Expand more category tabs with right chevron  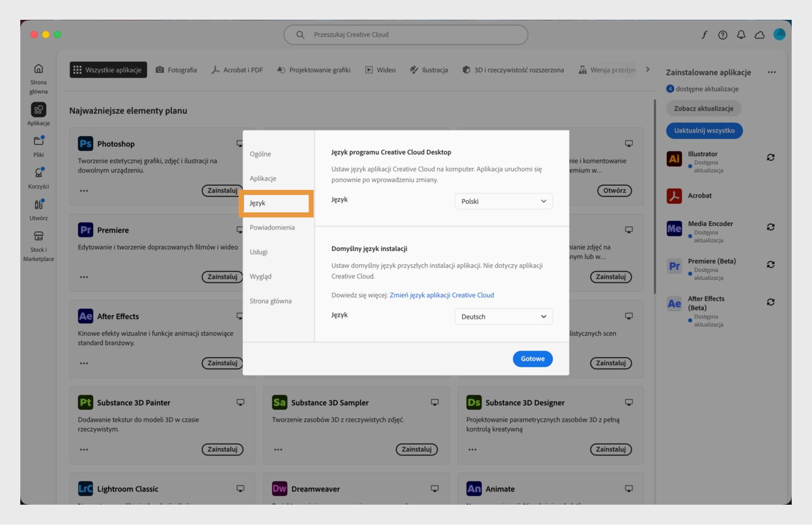tap(648, 70)
